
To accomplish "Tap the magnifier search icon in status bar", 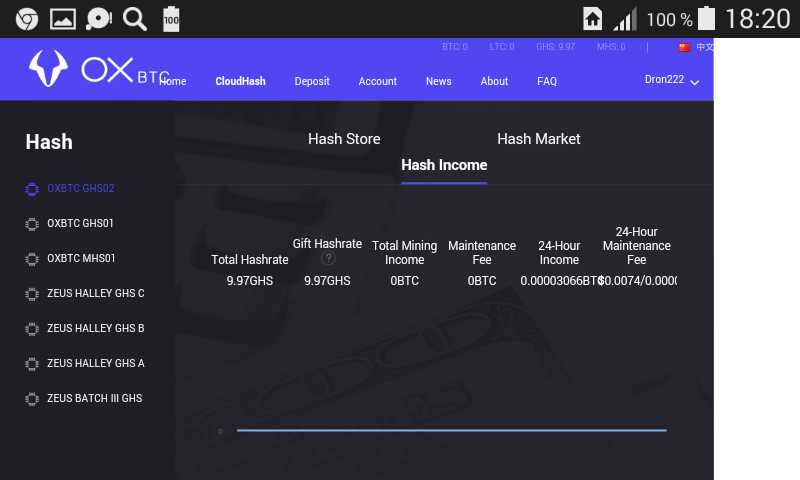I will click(x=134, y=18).
